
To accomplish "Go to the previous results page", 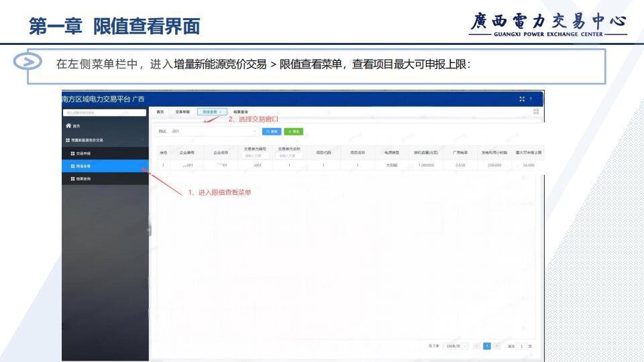I will (476, 346).
